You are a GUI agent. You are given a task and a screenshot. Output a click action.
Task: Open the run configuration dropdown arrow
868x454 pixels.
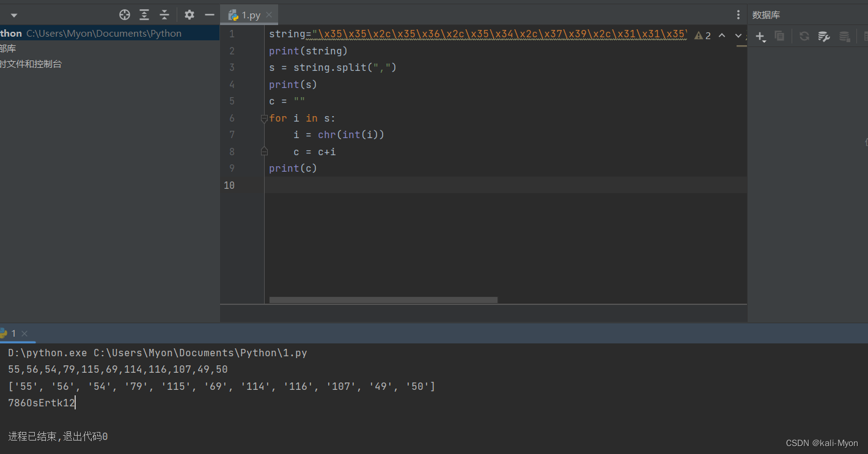point(13,15)
